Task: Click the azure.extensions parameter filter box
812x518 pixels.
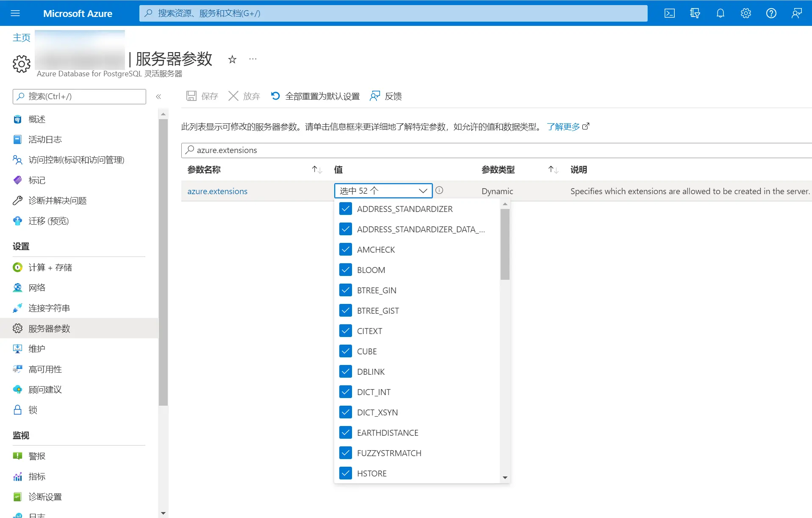Action: pyautogui.click(x=496, y=150)
